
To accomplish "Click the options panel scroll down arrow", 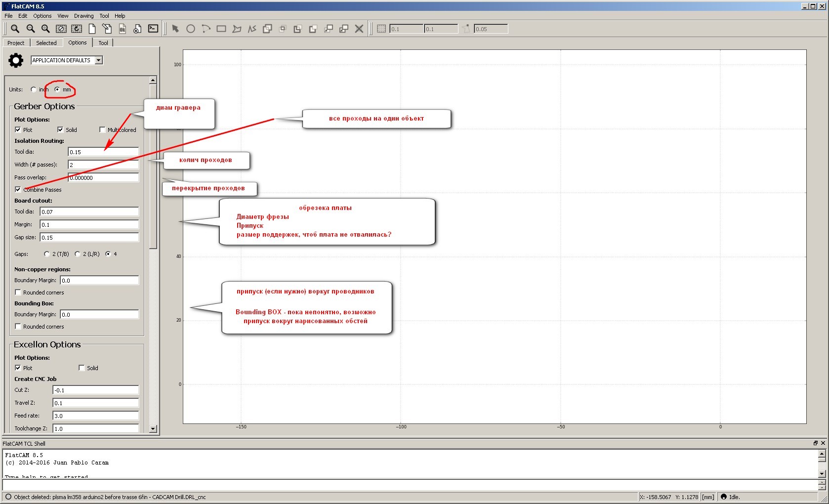I will (153, 429).
